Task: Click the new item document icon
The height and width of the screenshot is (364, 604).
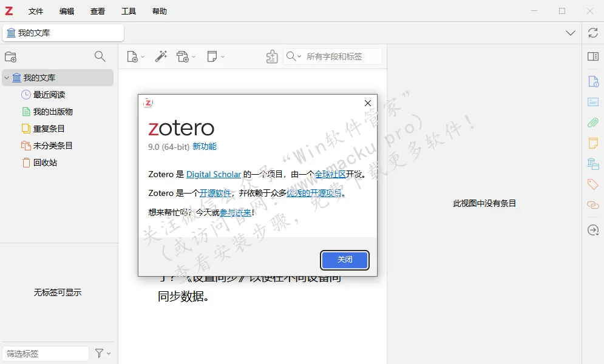Action: [132, 57]
